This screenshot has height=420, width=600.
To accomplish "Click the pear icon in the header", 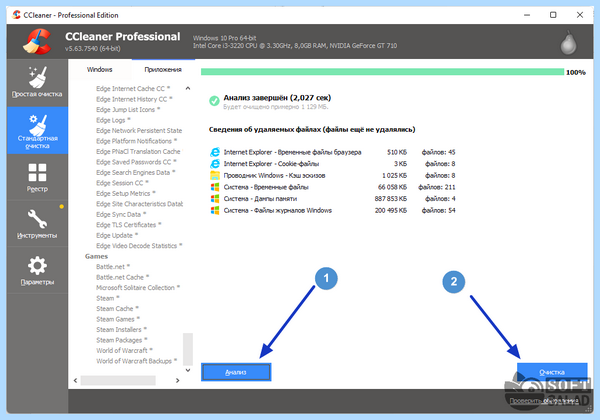I will (x=568, y=42).
